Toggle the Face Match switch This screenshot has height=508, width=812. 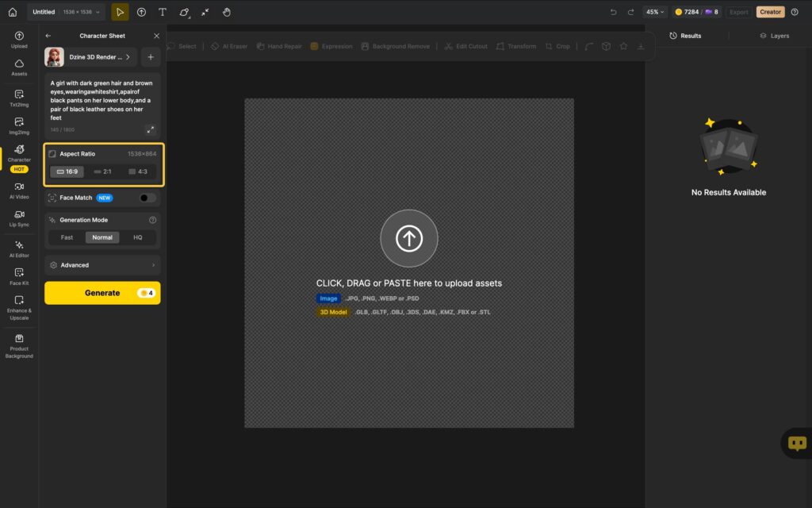tap(147, 198)
